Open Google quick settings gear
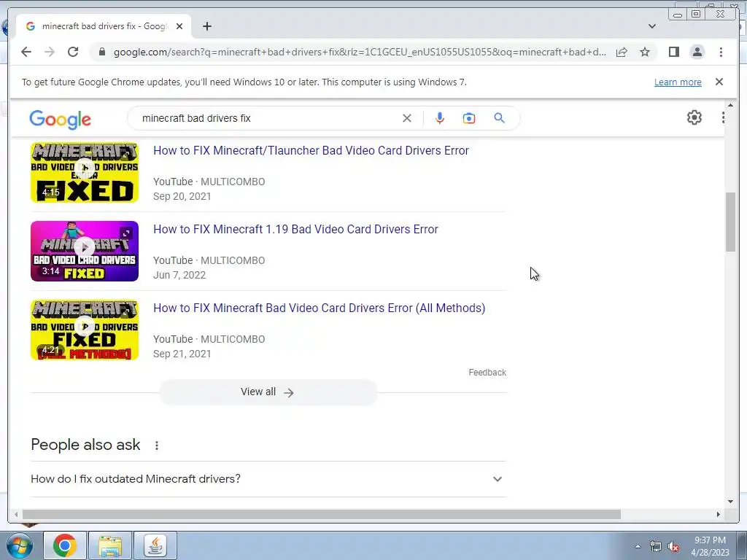747x560 pixels. pos(694,117)
